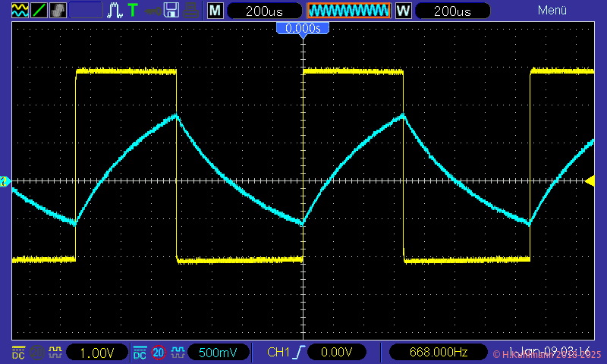Toggle the red 20 bandwidth limit indicator
The width and height of the screenshot is (607, 364).
159,353
